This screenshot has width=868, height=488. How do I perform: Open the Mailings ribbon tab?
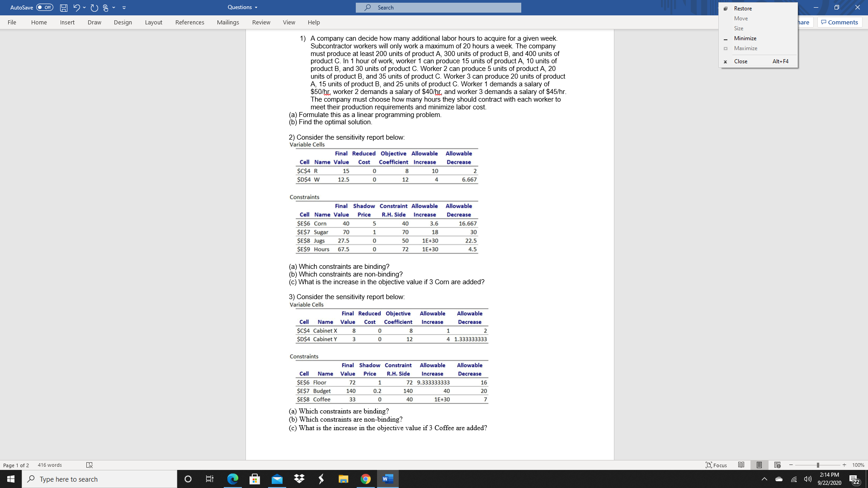pos(228,22)
